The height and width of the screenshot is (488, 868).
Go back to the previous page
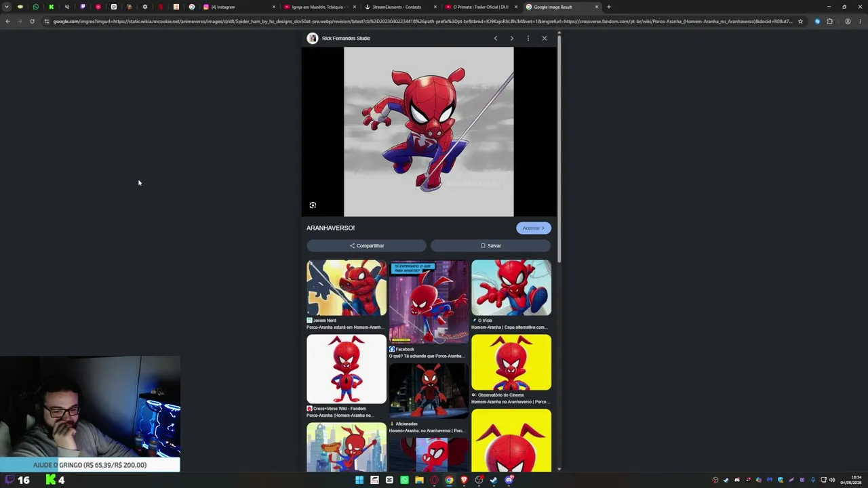[x=7, y=21]
